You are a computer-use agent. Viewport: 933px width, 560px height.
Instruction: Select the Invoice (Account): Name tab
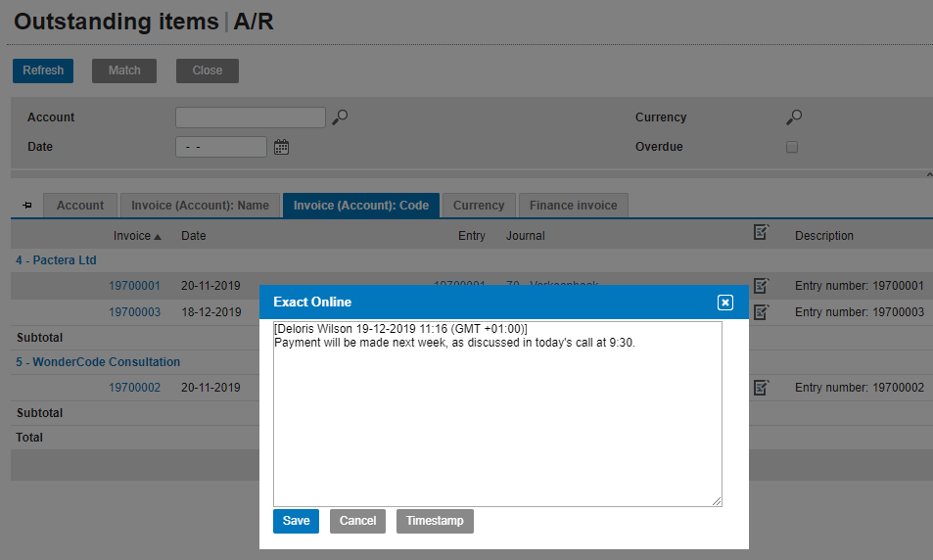pos(200,206)
